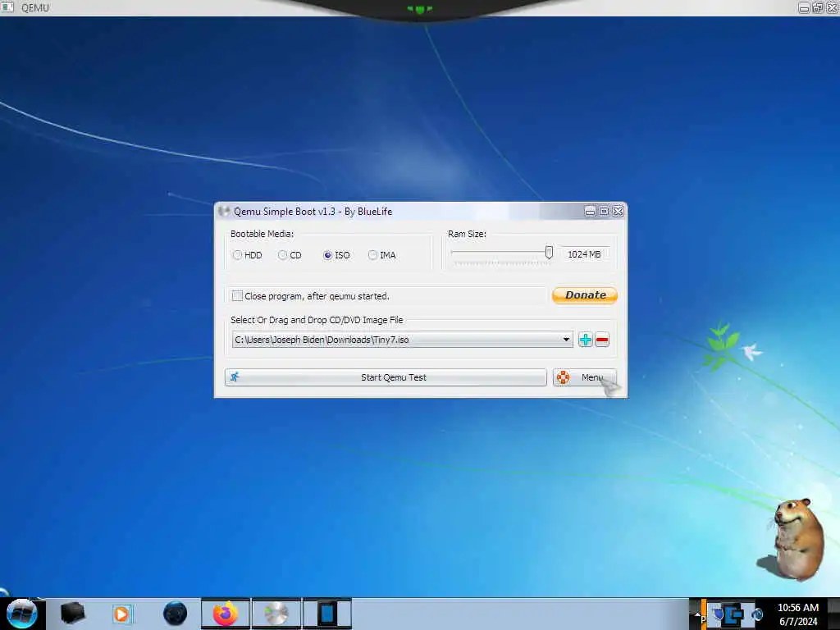Minimize the outer QEMU window
Screen dimensions: 840x630
(x=804, y=7)
